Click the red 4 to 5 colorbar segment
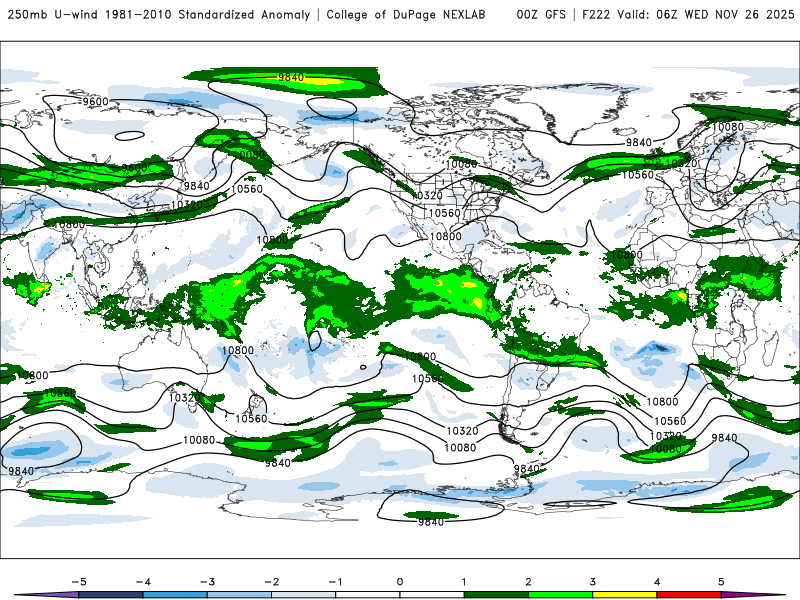The width and height of the screenshot is (800, 600). coord(689,595)
